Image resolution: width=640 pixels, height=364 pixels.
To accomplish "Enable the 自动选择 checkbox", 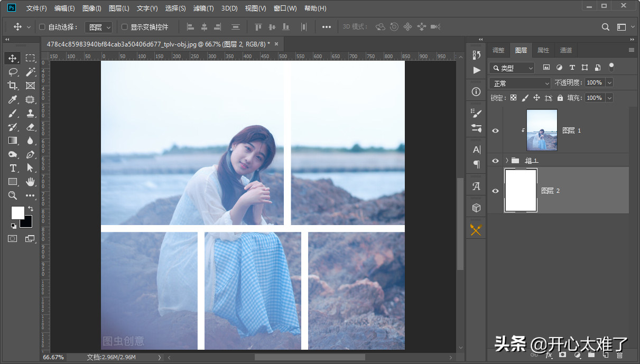I will coord(42,27).
